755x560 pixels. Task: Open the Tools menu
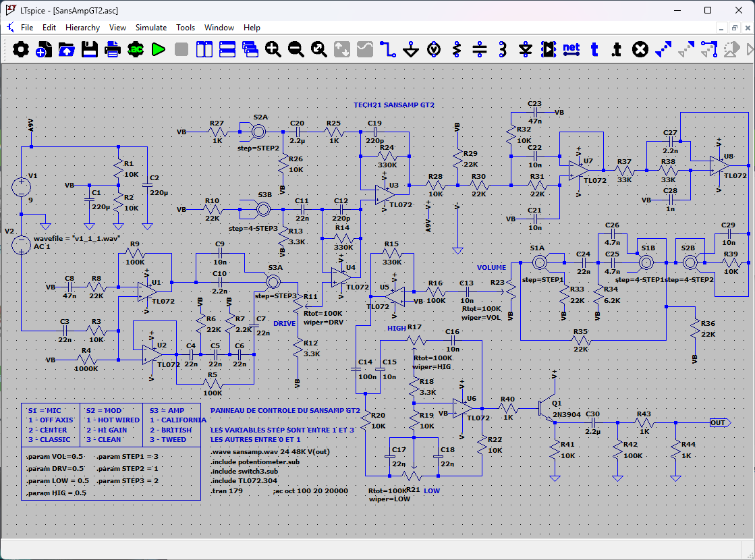click(x=186, y=28)
